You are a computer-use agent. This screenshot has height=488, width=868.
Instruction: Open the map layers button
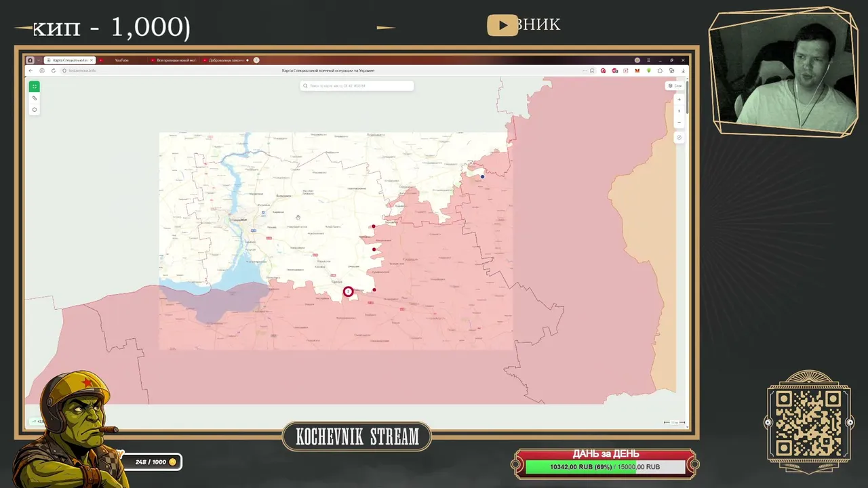click(x=675, y=86)
